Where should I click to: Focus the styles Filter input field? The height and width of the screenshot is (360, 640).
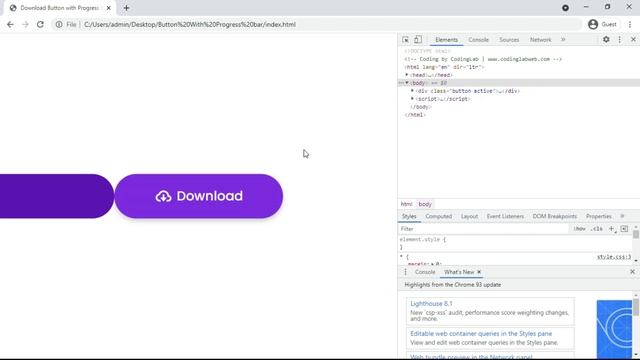pos(484,229)
